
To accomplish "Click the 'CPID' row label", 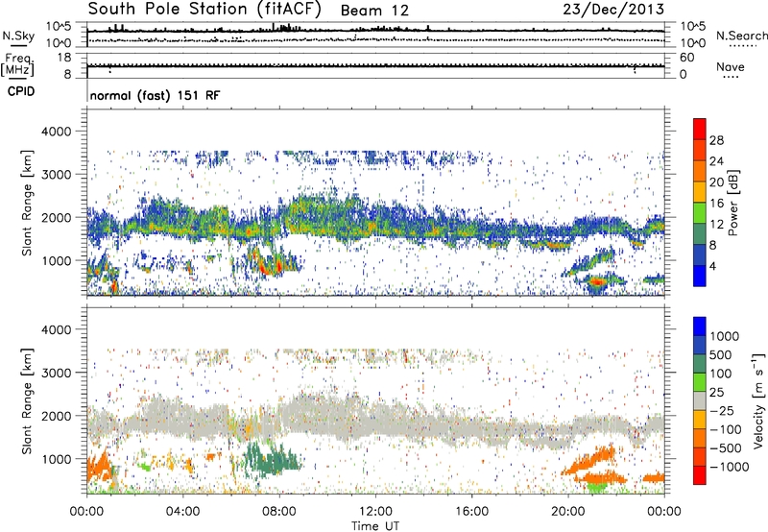I will point(21,91).
